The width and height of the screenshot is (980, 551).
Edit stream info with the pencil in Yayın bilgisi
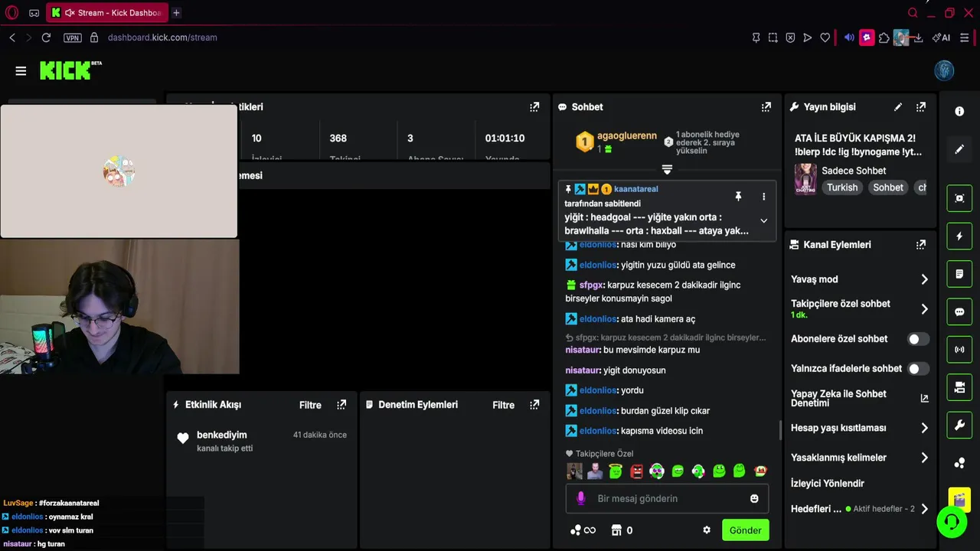(898, 107)
